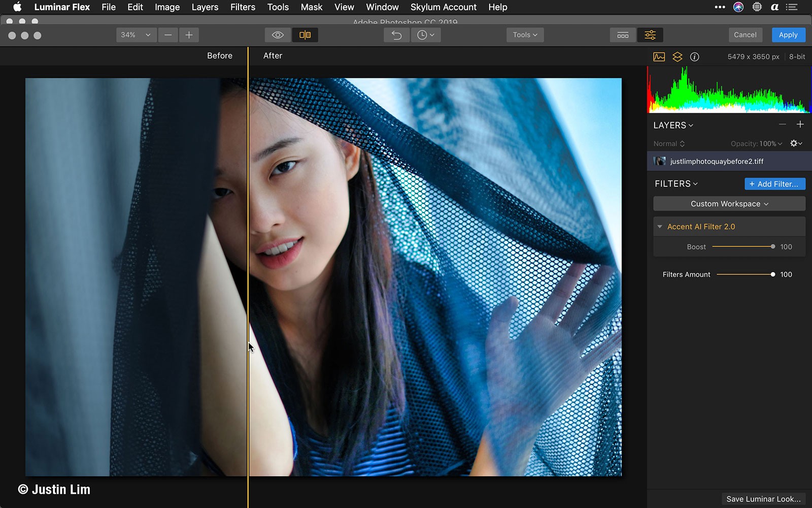Collapse the Accent AI Filter 2.0 section

pos(660,227)
